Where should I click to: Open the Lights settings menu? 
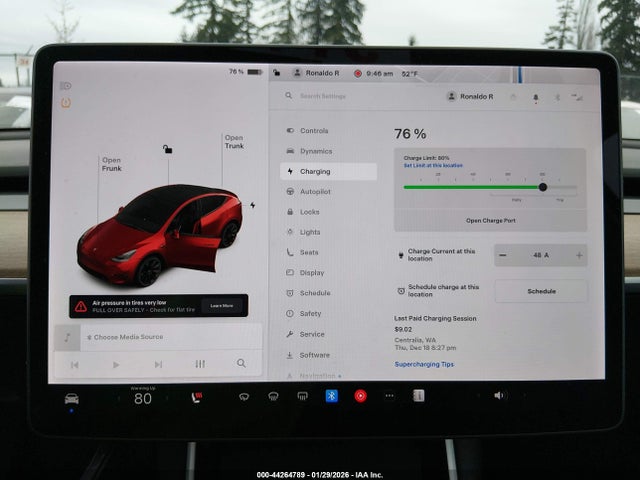point(304,232)
